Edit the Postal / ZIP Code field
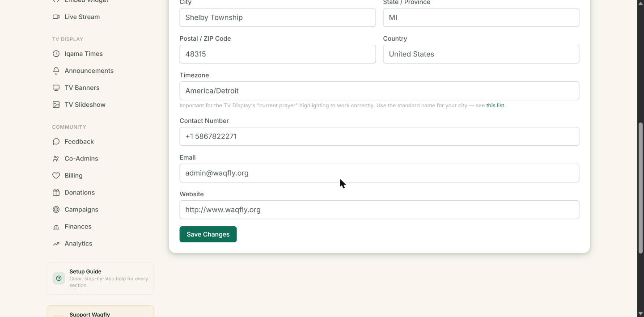This screenshot has height=317, width=644. pyautogui.click(x=278, y=54)
